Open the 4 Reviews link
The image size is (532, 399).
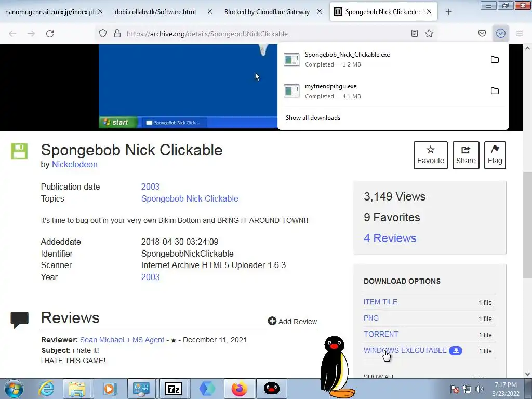390,238
